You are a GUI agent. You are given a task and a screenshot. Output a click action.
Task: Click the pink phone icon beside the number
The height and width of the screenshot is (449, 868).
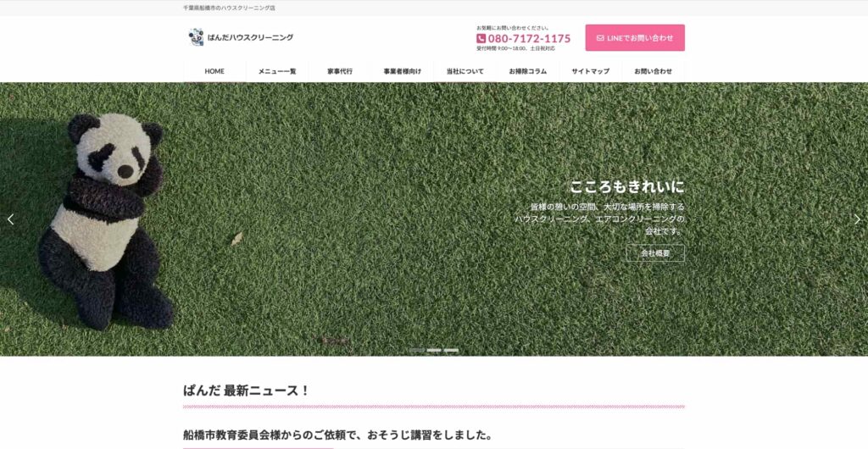click(481, 39)
